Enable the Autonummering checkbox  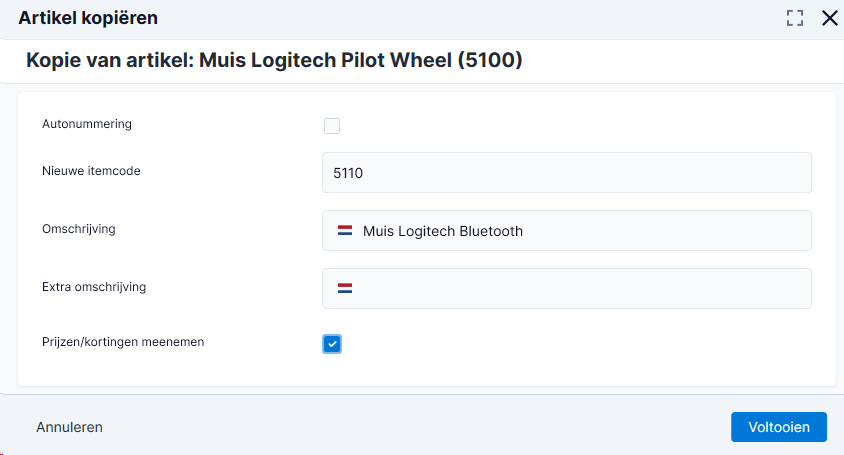coord(332,126)
